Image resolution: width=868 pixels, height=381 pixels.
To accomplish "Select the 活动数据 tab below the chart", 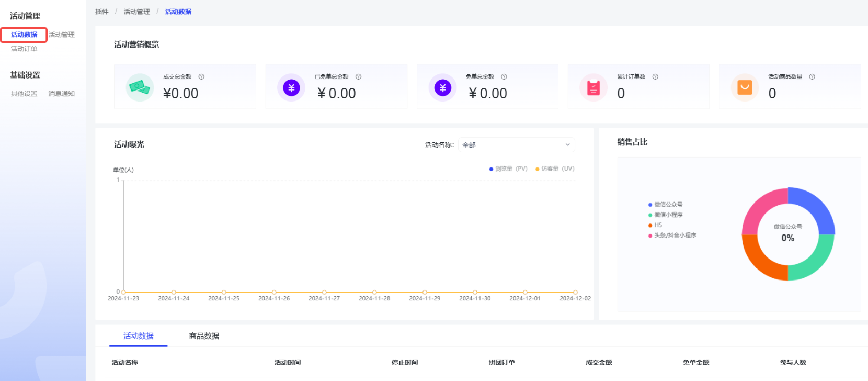I will 138,336.
